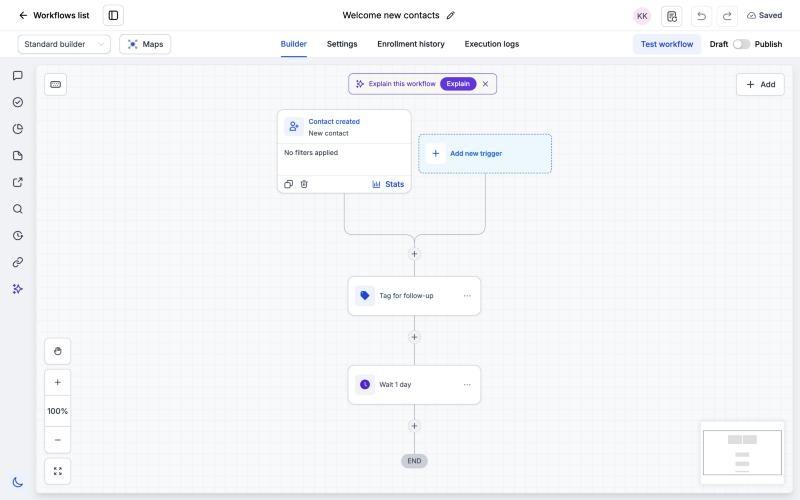Viewport: 800px width, 500px height.
Task: Duplicate the Contact created trigger
Action: [x=288, y=184]
